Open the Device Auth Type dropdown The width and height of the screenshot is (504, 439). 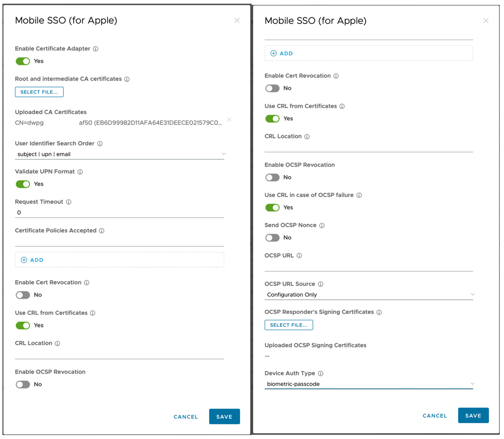pyautogui.click(x=368, y=384)
